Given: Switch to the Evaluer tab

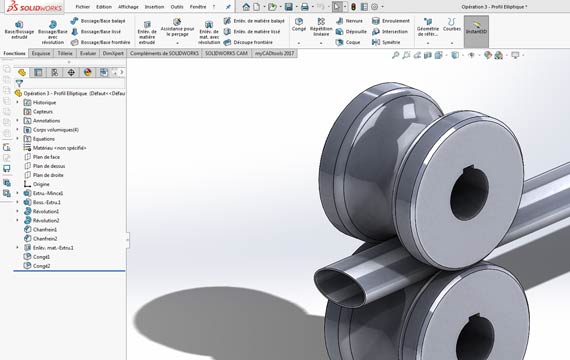Looking at the screenshot, I should coord(88,53).
